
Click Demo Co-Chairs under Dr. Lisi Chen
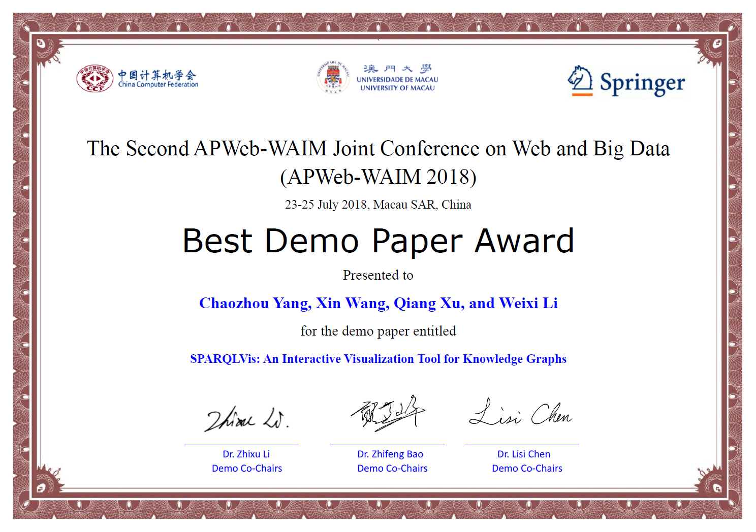coord(527,469)
